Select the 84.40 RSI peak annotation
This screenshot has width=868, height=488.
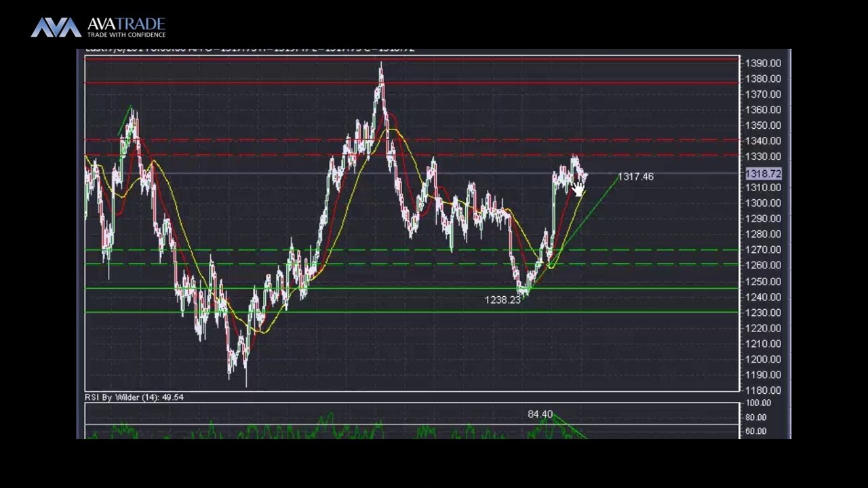[540, 414]
